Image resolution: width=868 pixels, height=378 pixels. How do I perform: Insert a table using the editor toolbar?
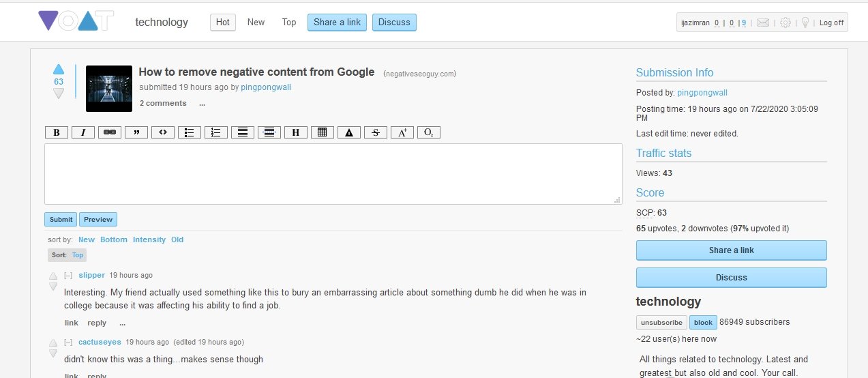323,132
